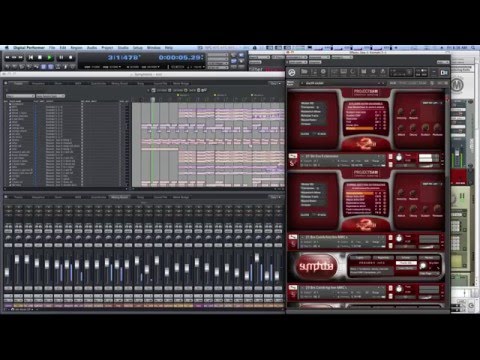This screenshot has height=360, width=480.
Task: Open the Project menu
Action: [107, 48]
